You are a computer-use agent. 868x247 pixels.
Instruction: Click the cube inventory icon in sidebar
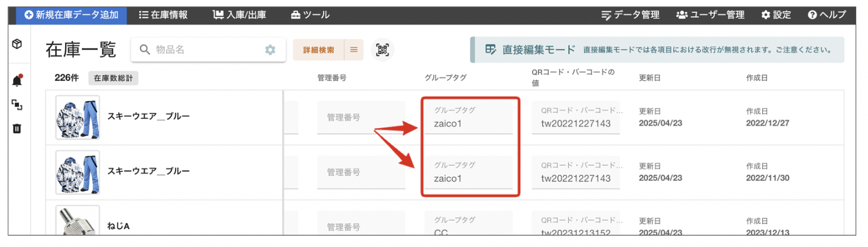pos(17,44)
